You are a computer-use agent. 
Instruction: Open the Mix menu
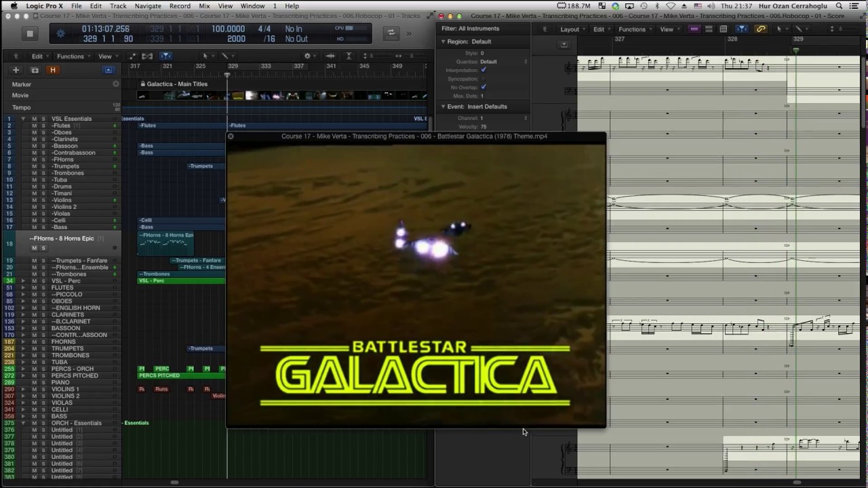point(204,6)
